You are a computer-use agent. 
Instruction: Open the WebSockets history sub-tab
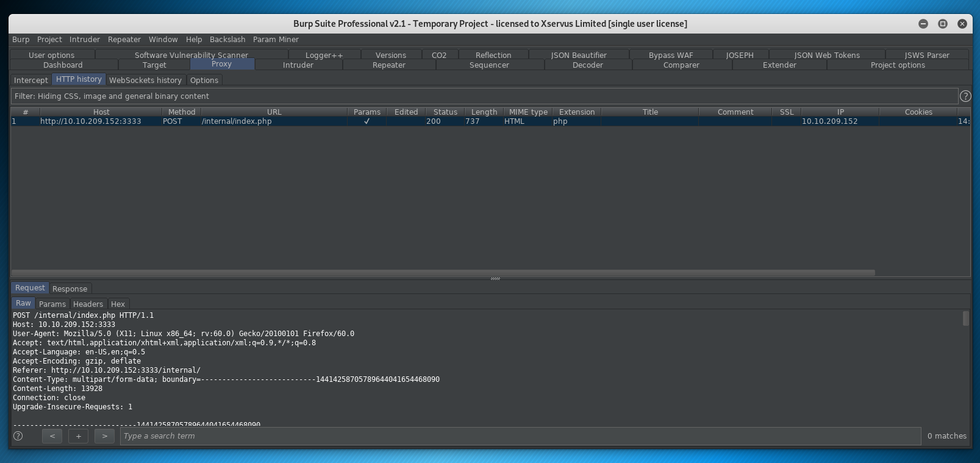pos(145,80)
